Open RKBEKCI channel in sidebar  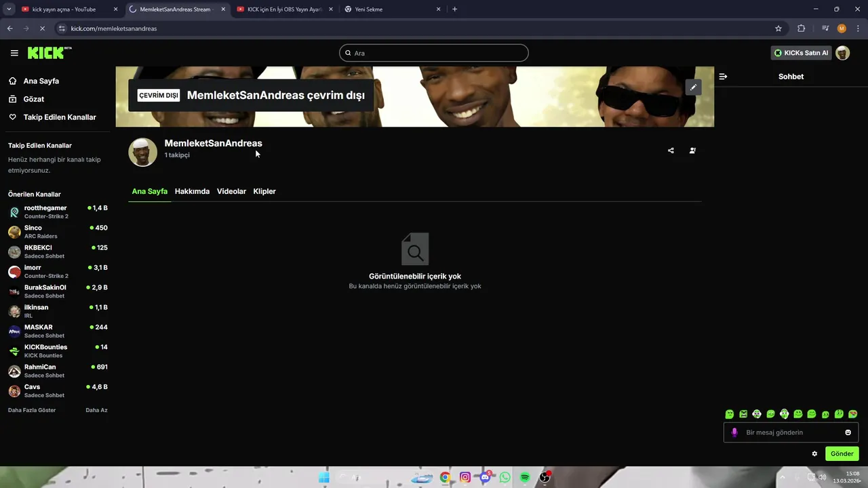pos(58,251)
